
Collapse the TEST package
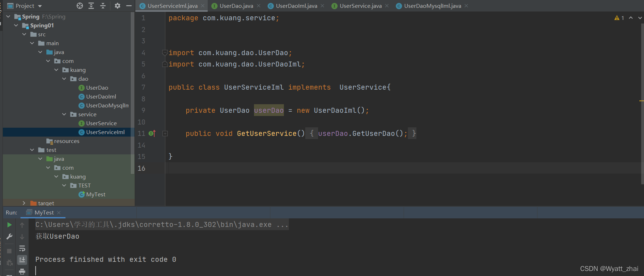point(64,185)
